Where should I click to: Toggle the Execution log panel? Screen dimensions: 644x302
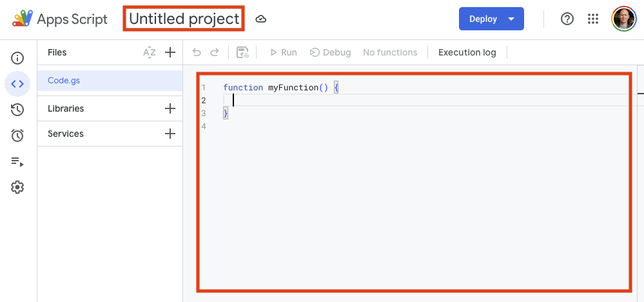pyautogui.click(x=467, y=52)
